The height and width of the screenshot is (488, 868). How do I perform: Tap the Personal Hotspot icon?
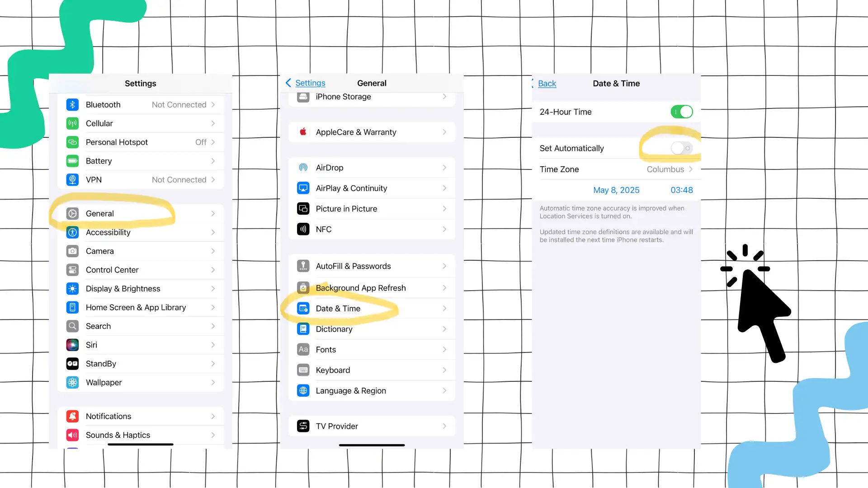click(x=72, y=142)
